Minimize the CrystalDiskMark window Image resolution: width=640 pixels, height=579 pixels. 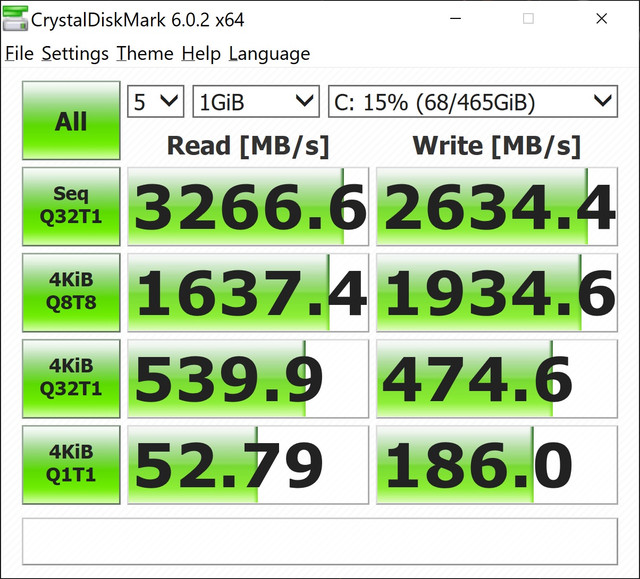[x=456, y=18]
